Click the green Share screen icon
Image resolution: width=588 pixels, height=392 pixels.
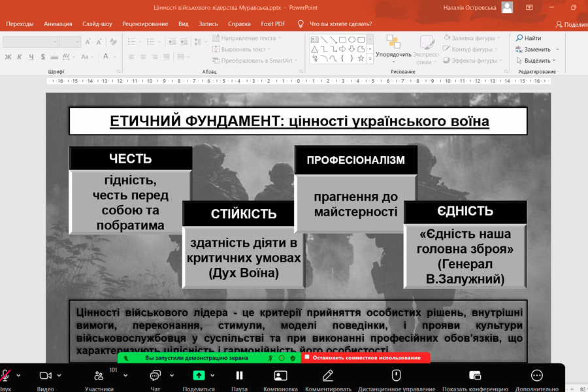199,376
